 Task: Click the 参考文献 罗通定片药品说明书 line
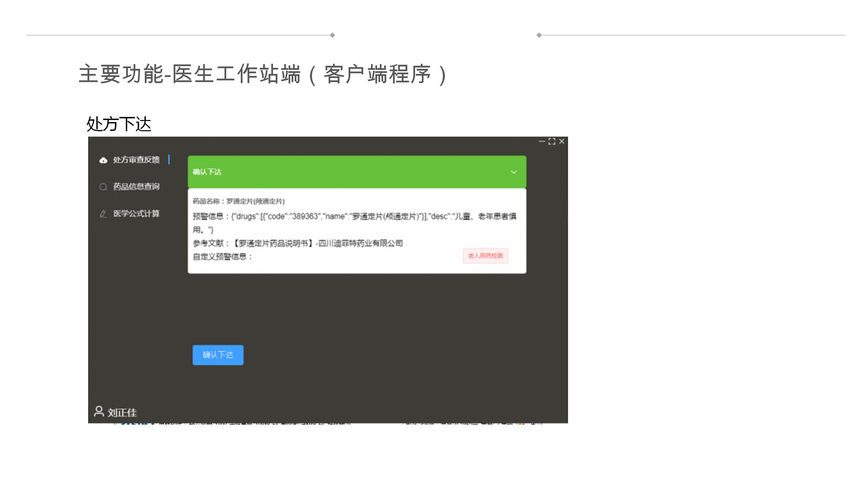(x=298, y=243)
